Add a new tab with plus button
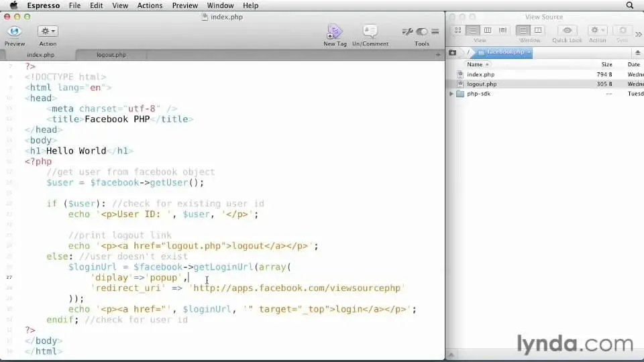The width and height of the screenshot is (644, 362). (438, 54)
